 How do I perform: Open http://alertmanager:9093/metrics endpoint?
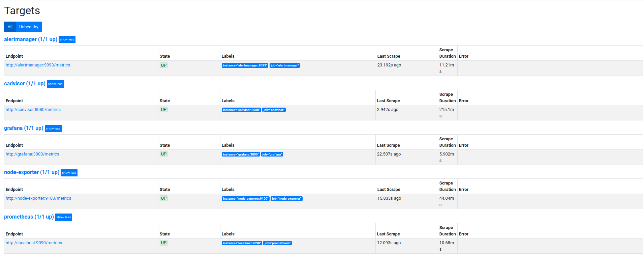pyautogui.click(x=38, y=65)
